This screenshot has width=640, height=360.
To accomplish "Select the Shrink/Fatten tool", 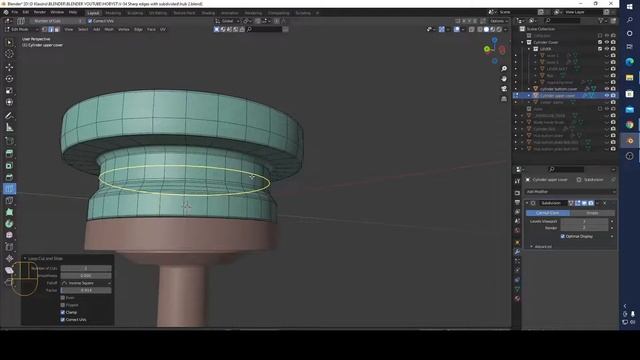I will point(9,258).
